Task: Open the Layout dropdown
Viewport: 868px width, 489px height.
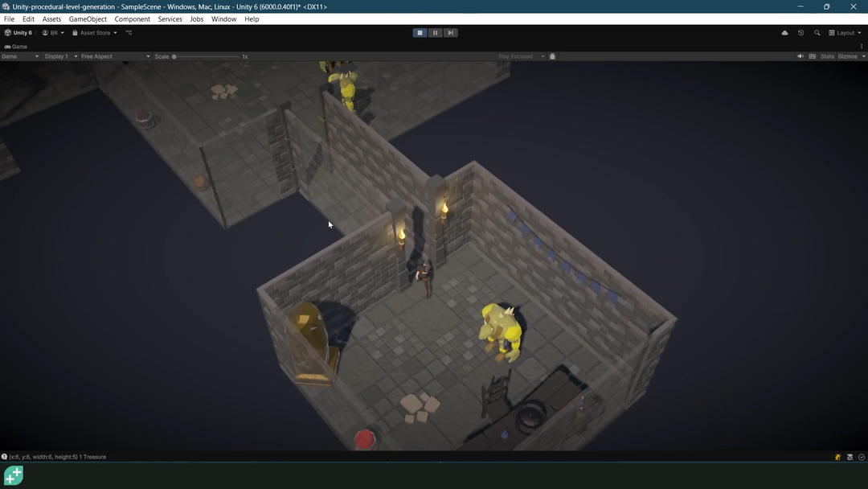Action: [x=845, y=33]
